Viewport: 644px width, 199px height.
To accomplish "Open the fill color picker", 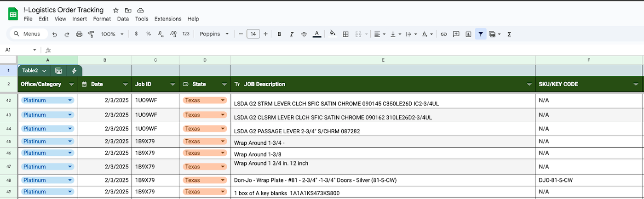I will coord(333,34).
